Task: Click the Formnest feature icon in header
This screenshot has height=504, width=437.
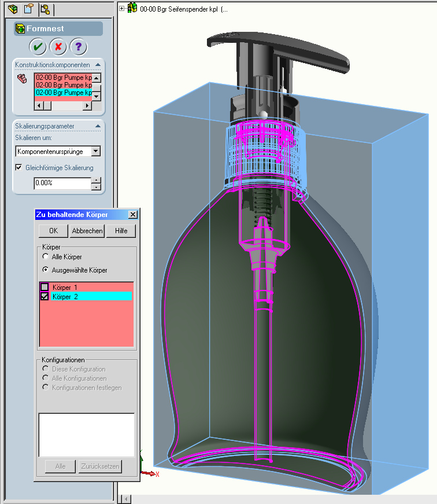Action: point(20,28)
